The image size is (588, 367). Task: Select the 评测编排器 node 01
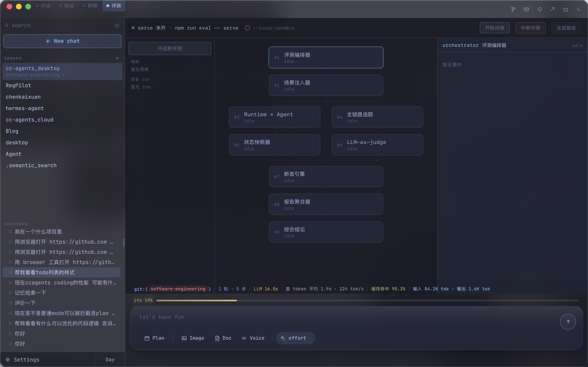tap(326, 57)
